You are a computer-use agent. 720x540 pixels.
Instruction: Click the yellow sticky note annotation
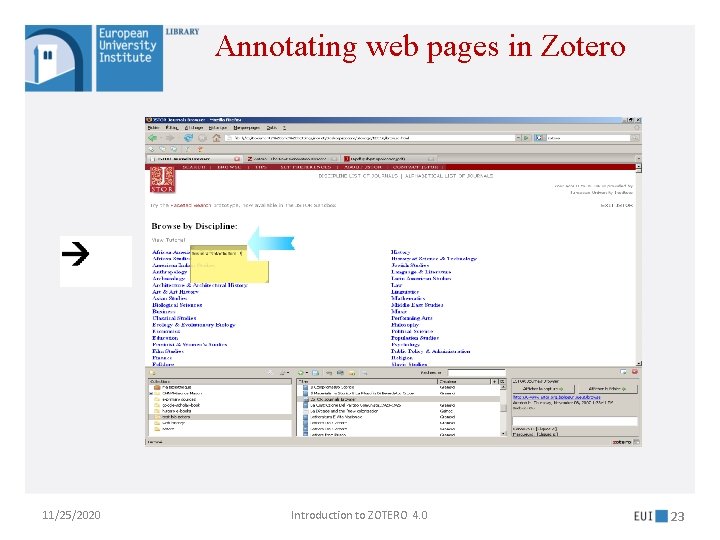(229, 271)
